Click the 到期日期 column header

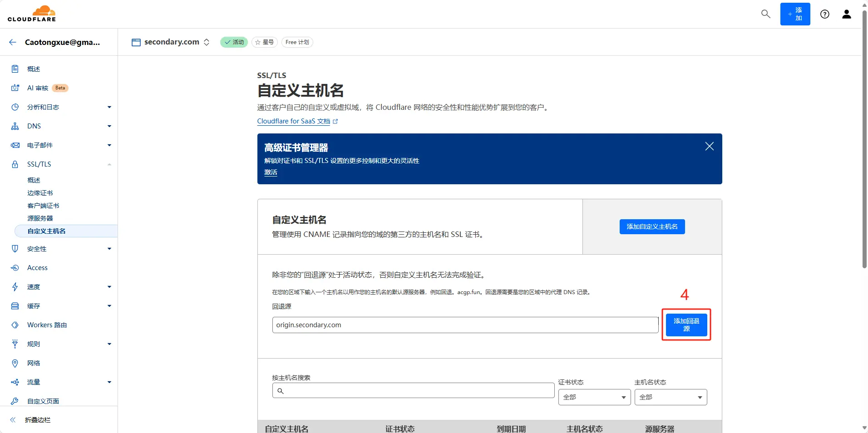[511, 428]
